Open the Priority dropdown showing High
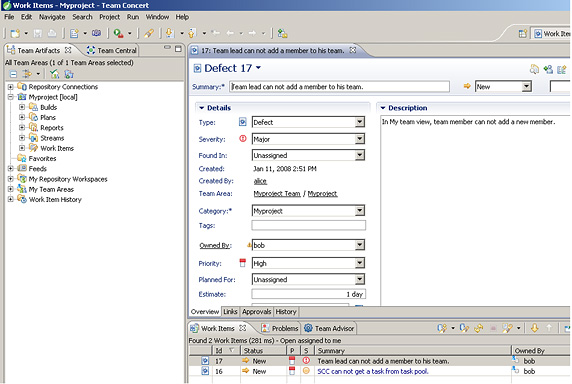 point(360,263)
